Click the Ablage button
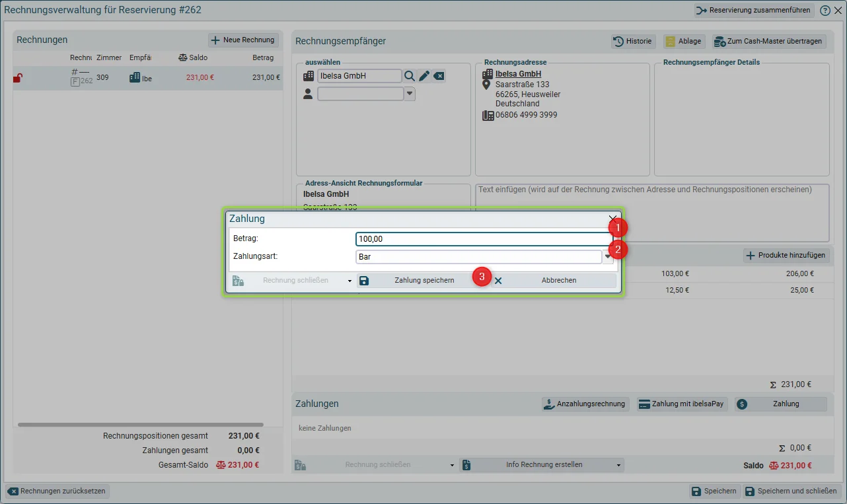 click(684, 41)
